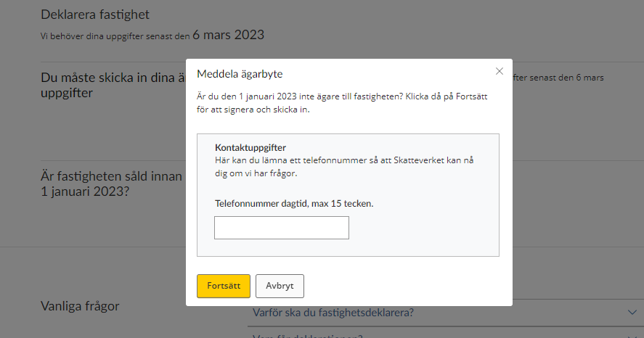This screenshot has width=644, height=338.
Task: Click chevron beside 'Varför ska du fastighetsdeklarera?'
Action: (632, 313)
